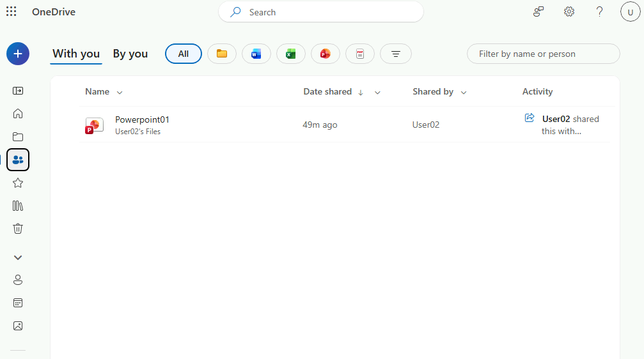Click the User02 shared this with activity text

(x=570, y=125)
